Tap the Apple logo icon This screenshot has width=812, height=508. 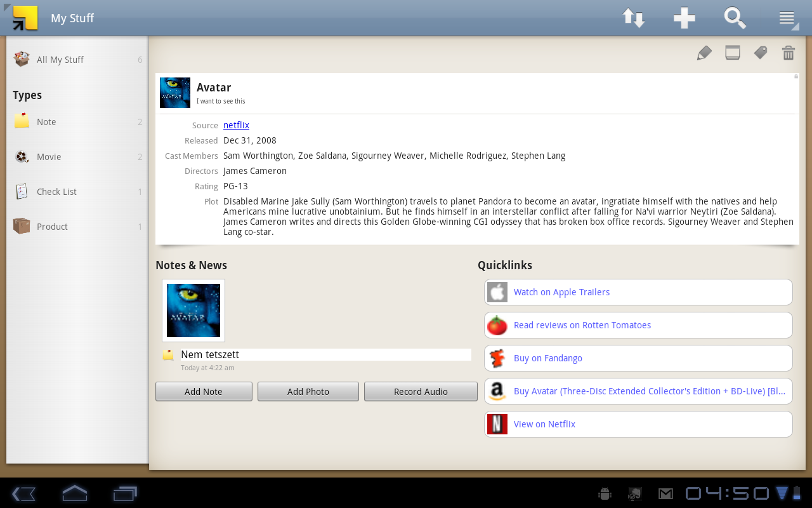point(497,292)
